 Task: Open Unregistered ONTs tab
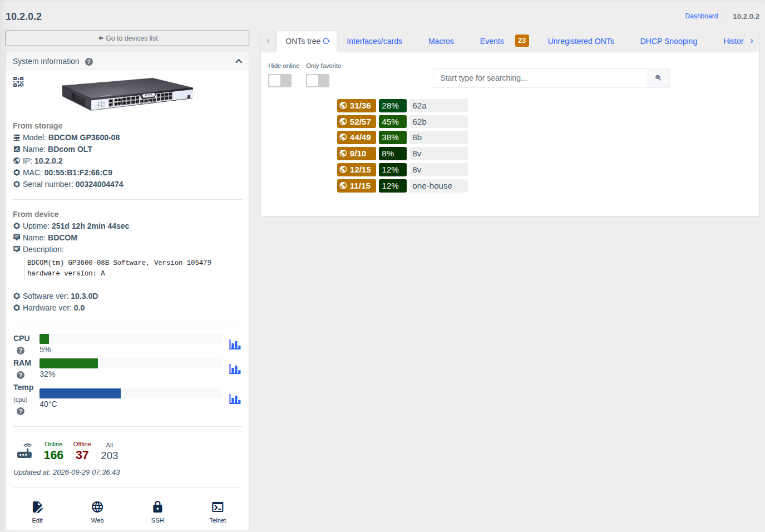click(x=581, y=41)
